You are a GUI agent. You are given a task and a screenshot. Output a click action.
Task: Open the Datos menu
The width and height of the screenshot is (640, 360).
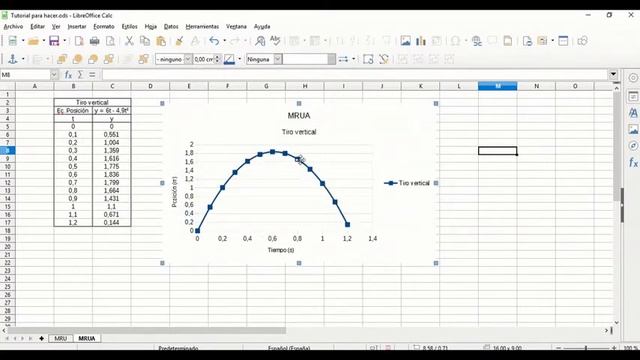[171, 27]
